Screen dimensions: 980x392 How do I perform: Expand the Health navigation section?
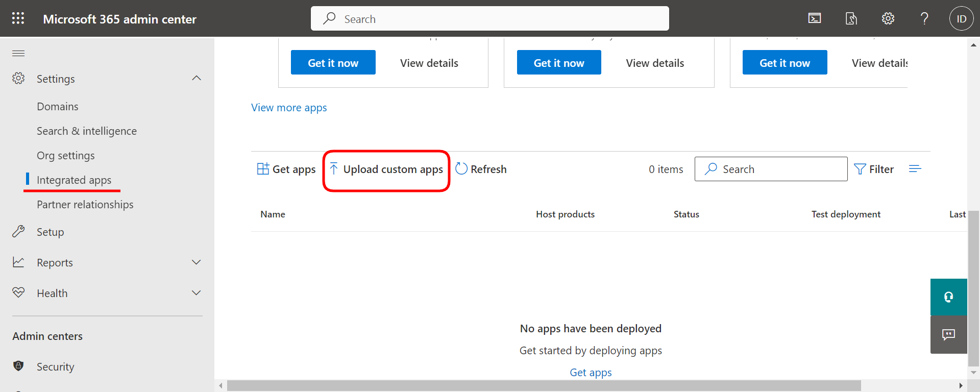(x=197, y=293)
